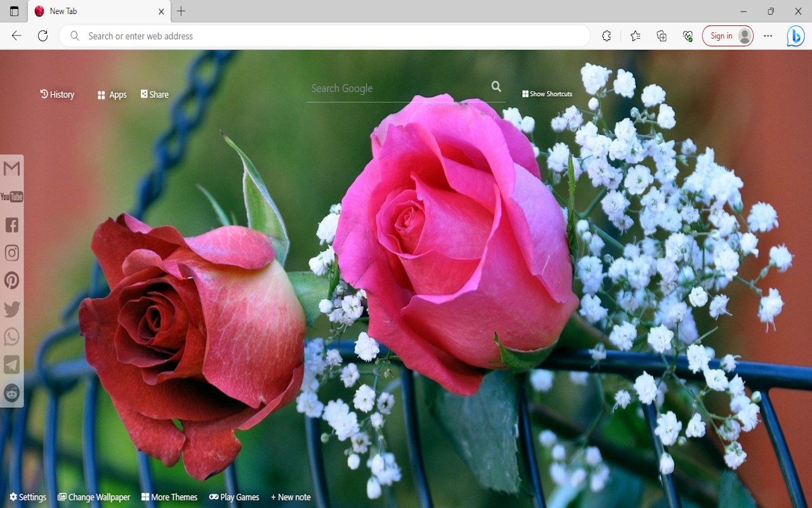The width and height of the screenshot is (812, 508).
Task: Open YouTube via the sidebar shortcut
Action: click(11, 197)
